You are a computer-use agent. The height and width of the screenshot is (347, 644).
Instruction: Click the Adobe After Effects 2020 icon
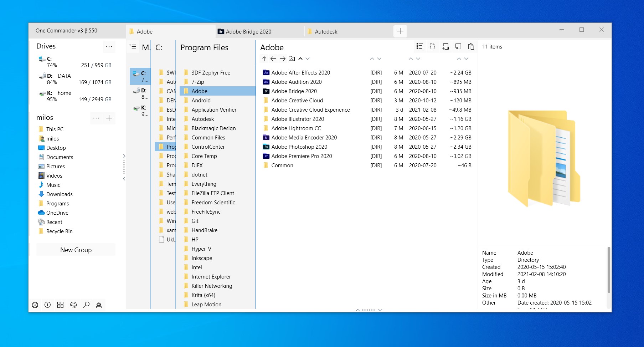(266, 73)
